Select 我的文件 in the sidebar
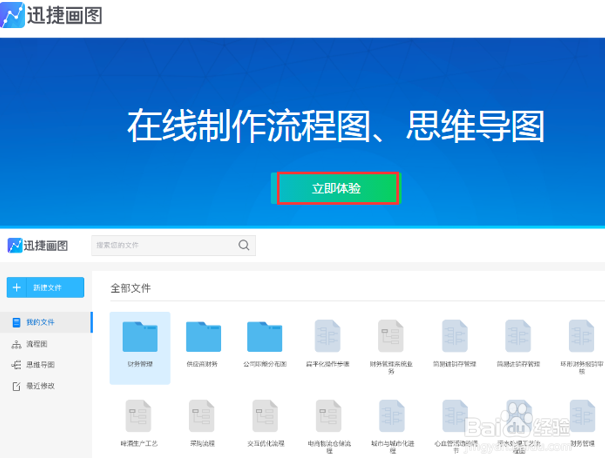The image size is (605, 467). 46,322
